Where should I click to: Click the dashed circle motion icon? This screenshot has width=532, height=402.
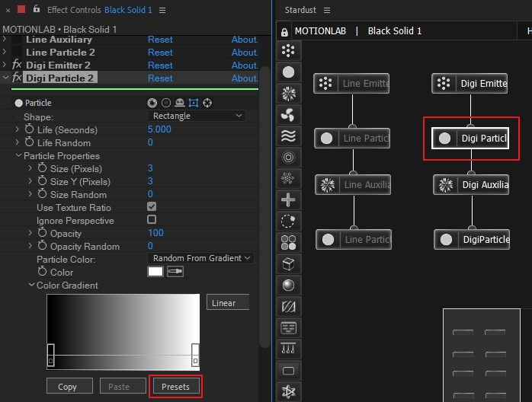(x=288, y=222)
